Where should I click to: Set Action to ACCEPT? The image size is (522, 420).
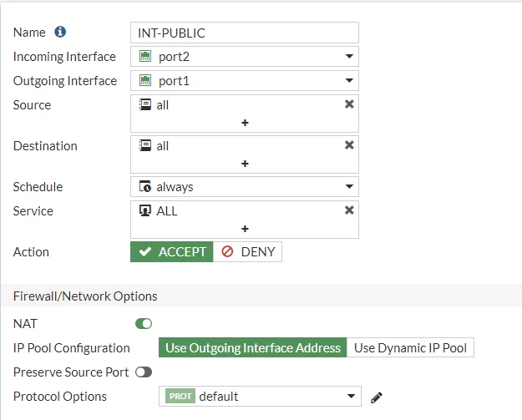pyautogui.click(x=172, y=251)
